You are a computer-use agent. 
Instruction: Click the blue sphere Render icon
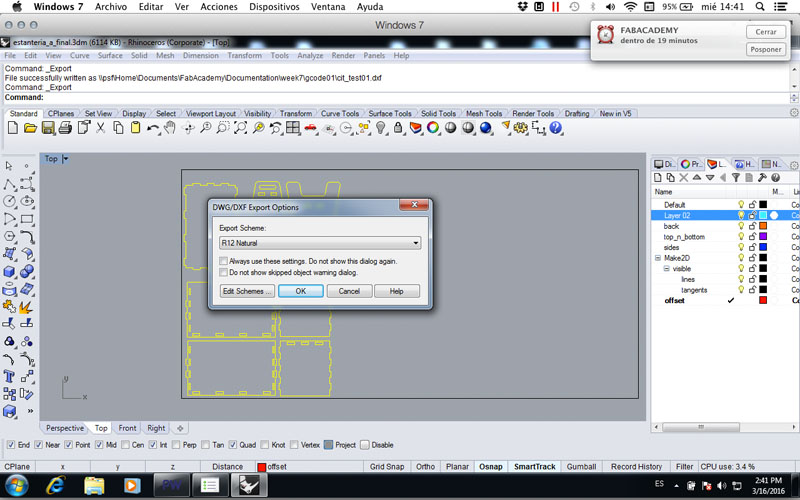tap(486, 128)
